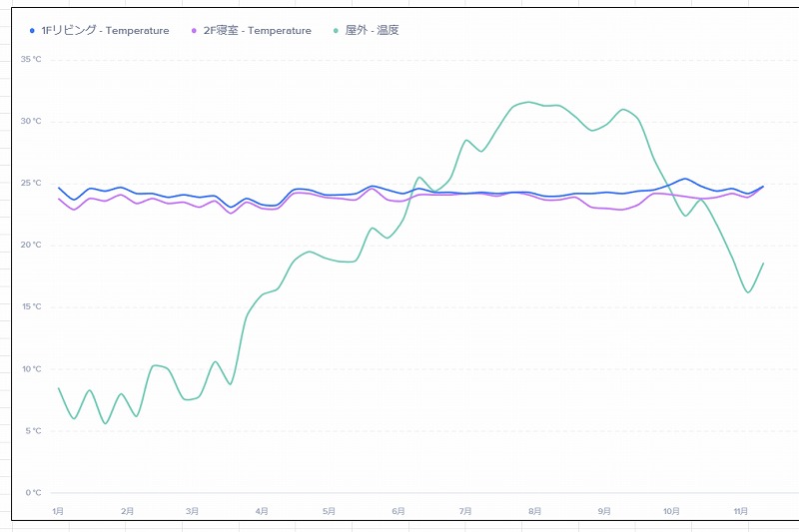799x532 pixels.
Task: Click the green dot beside 屋外
Action: (x=337, y=31)
